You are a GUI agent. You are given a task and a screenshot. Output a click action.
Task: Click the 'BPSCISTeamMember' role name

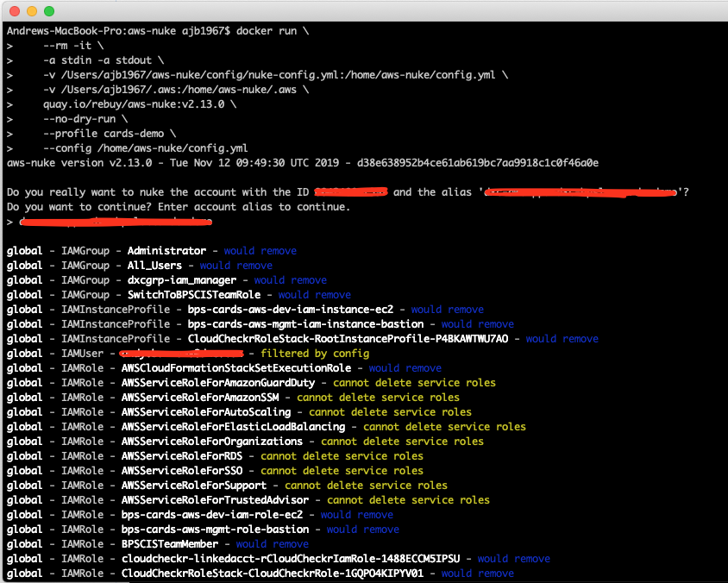click(x=170, y=544)
